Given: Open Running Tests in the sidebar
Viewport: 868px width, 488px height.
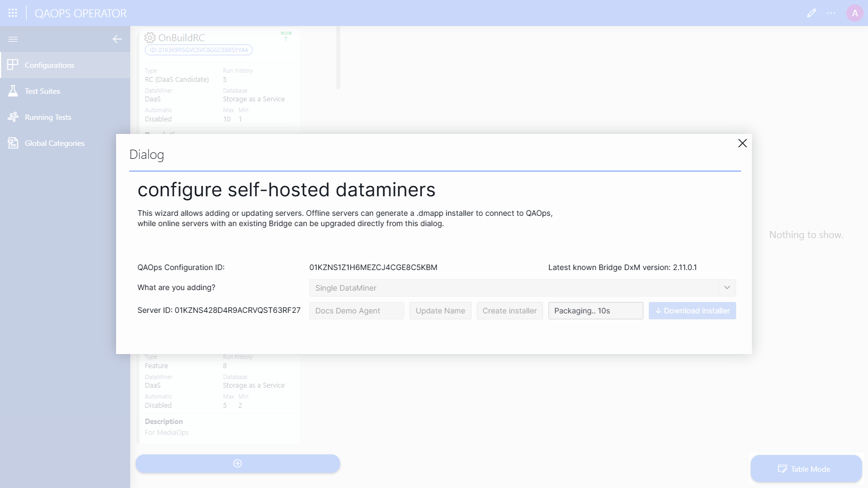Looking at the screenshot, I should point(65,117).
